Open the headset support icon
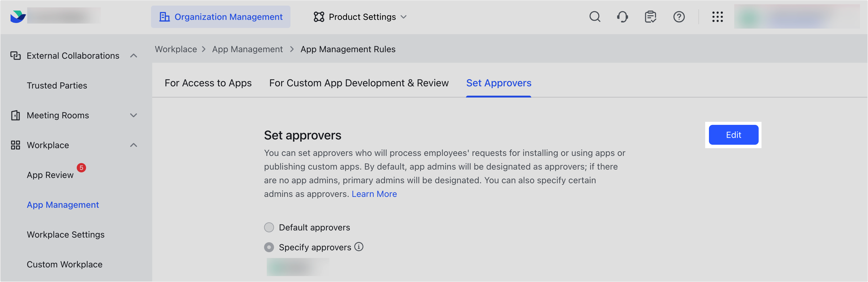 point(623,17)
